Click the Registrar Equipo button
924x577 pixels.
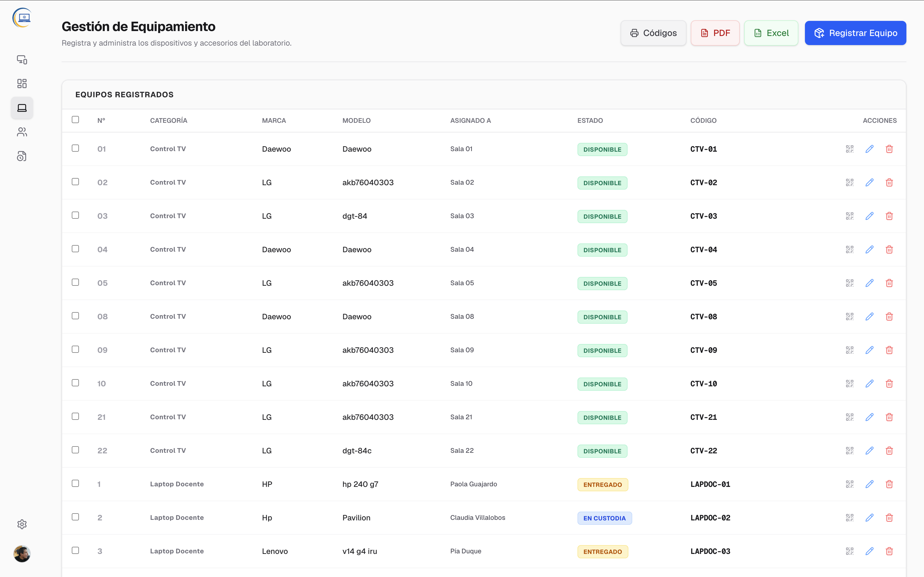pyautogui.click(x=855, y=33)
